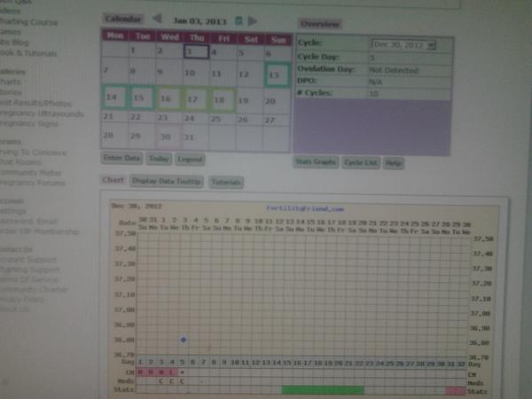Screen dimensions: 532x399
Task: Select highlighted day 13 on the calendar
Action: coord(276,74)
